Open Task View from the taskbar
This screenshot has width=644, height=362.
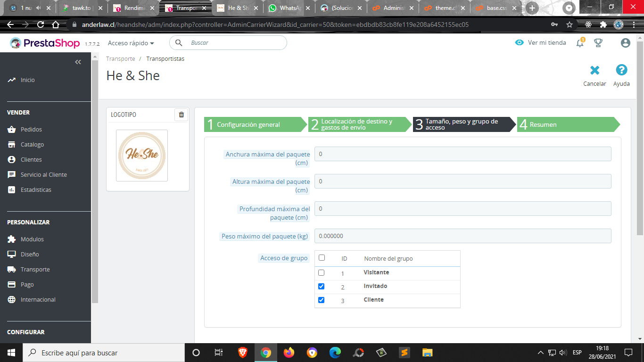click(x=219, y=353)
